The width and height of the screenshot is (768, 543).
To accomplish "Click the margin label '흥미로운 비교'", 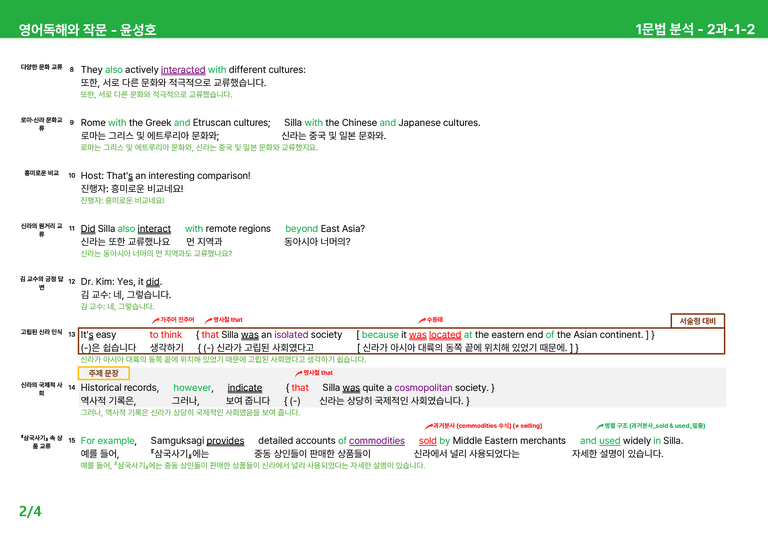I will coord(42,173).
